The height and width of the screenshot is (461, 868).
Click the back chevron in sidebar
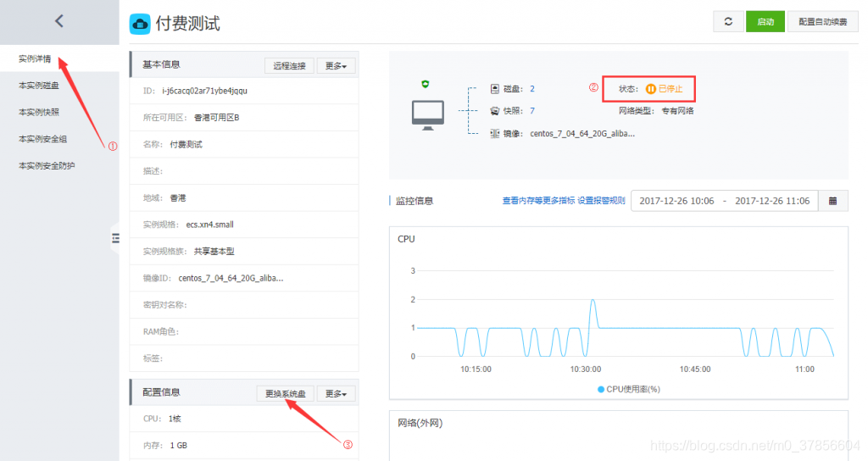[x=59, y=21]
